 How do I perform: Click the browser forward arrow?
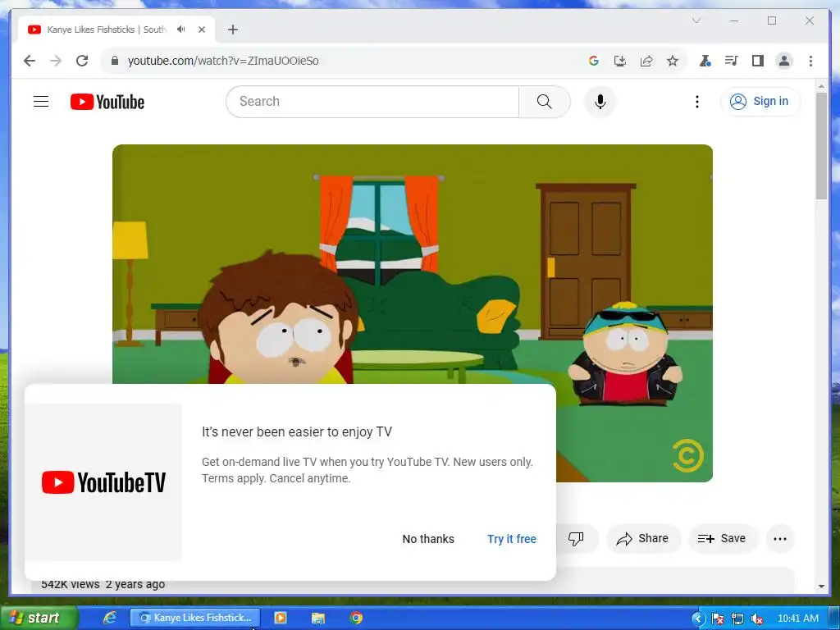[x=56, y=61]
